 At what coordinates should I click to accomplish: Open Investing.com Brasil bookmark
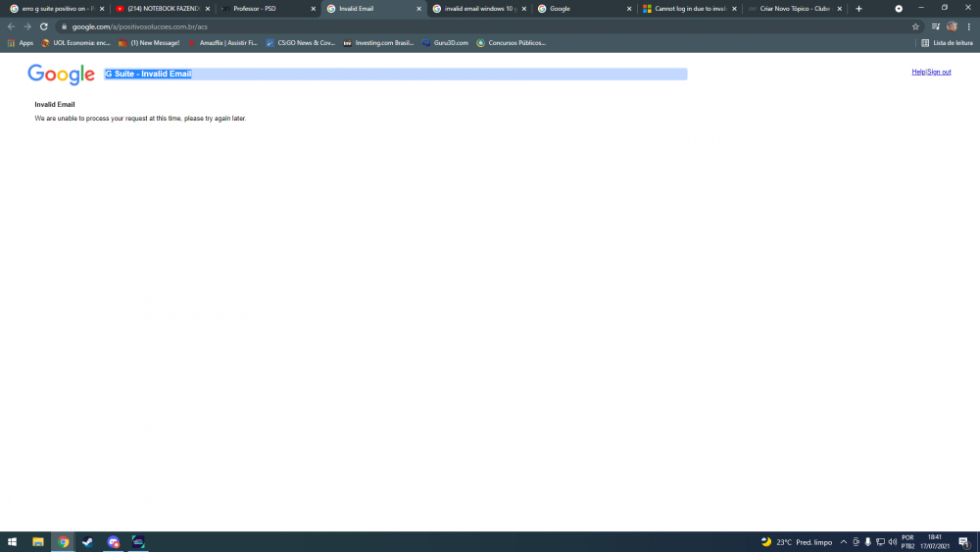tap(378, 43)
